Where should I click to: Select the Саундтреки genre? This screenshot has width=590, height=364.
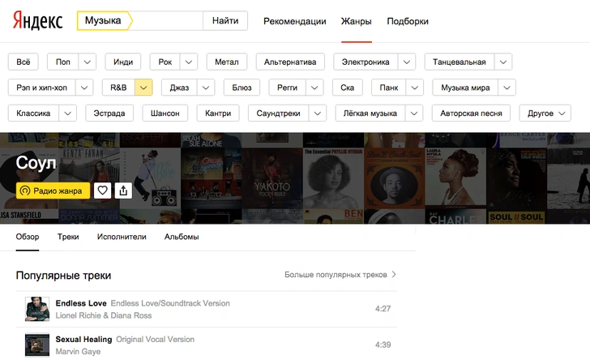pyautogui.click(x=279, y=113)
